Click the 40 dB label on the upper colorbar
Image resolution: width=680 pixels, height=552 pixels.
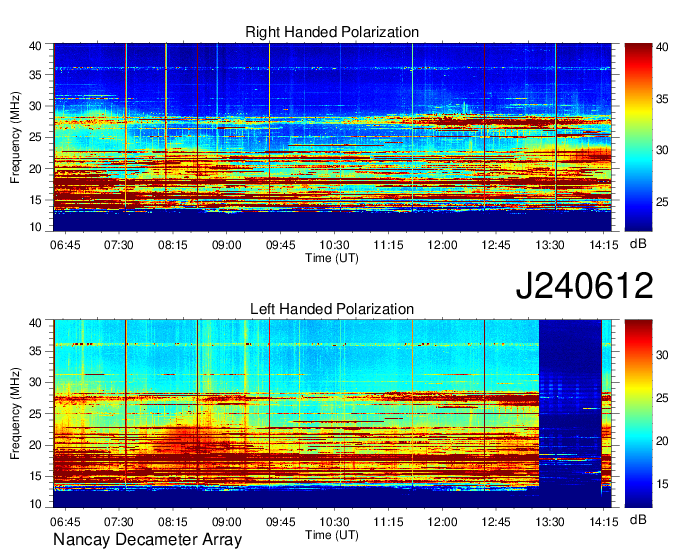(x=662, y=47)
